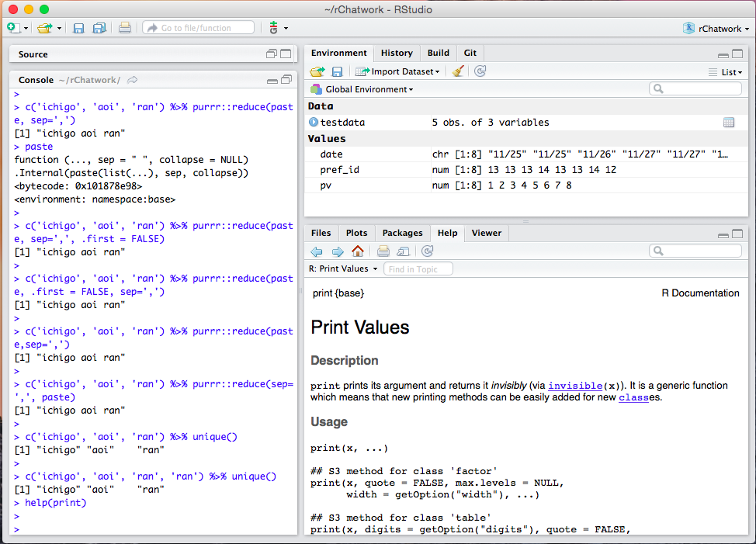Screen dimensions: 756x544
Task: Go back in Help history
Action: (316, 251)
